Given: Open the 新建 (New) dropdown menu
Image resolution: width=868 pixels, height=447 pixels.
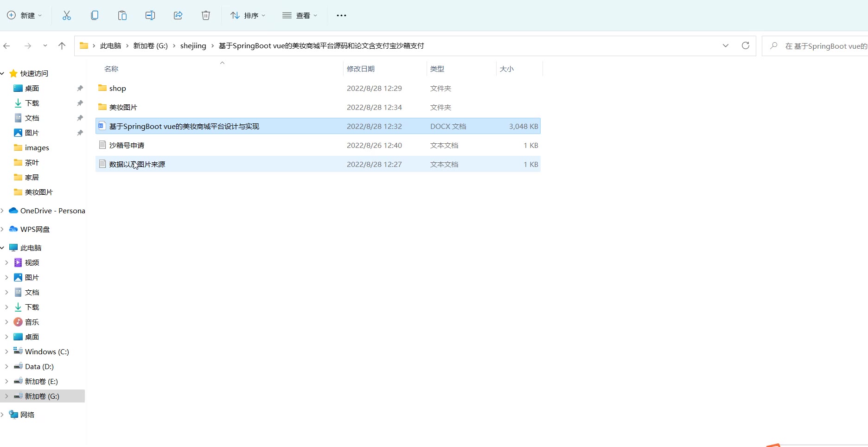Looking at the screenshot, I should 25,15.
